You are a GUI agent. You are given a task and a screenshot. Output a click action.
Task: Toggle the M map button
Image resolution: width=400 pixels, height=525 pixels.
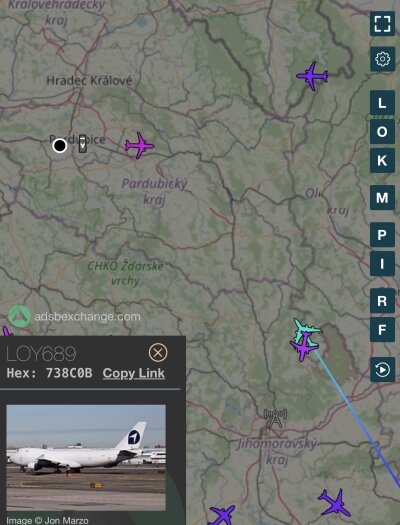[x=382, y=198]
